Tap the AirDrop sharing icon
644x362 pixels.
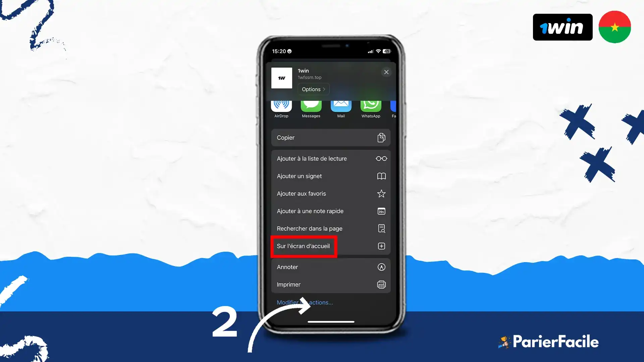(281, 105)
